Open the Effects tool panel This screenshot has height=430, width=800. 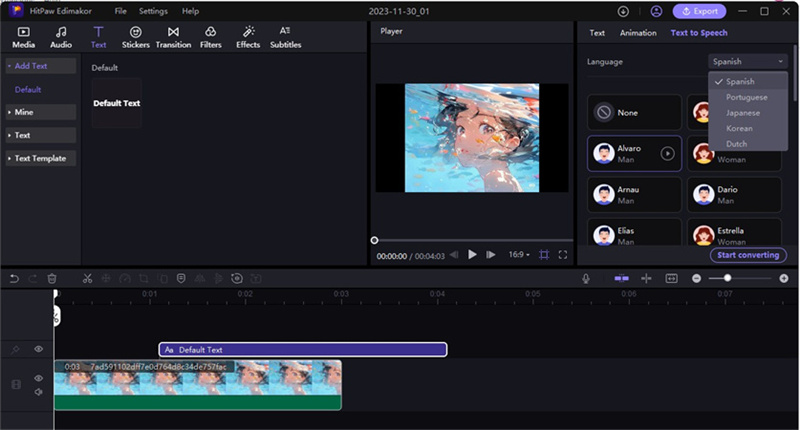coord(248,37)
